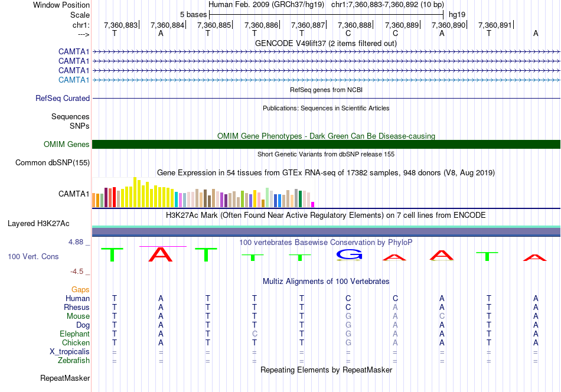Click the 100 vertebrates PhyloP conservation title
This screenshot has height=392, width=561.
coord(326,243)
